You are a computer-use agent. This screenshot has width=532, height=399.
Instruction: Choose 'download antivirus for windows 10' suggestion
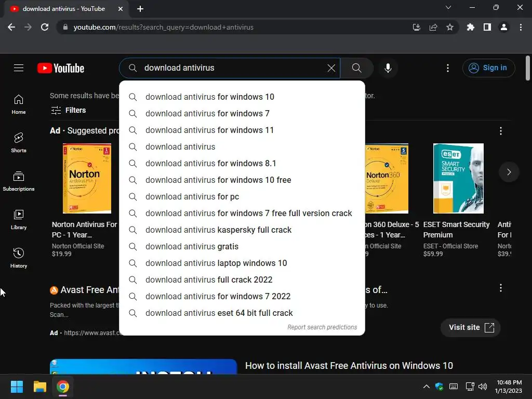(x=242, y=97)
